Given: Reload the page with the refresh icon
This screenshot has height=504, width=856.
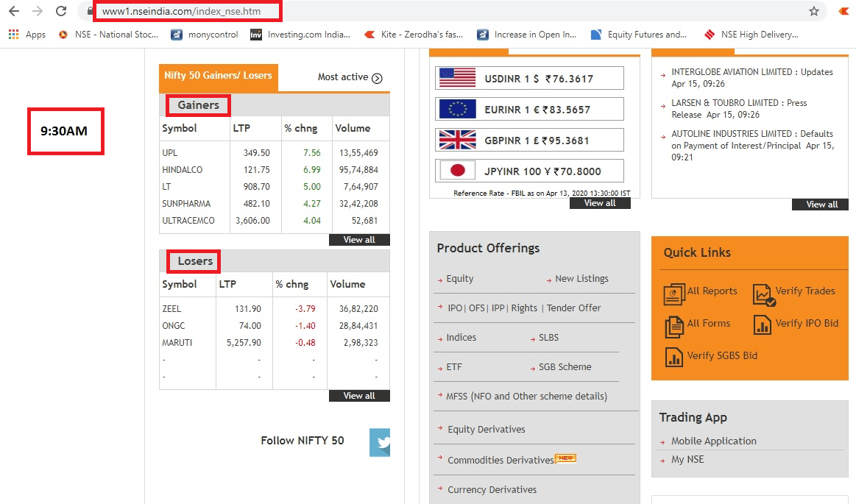Looking at the screenshot, I should coord(61,11).
